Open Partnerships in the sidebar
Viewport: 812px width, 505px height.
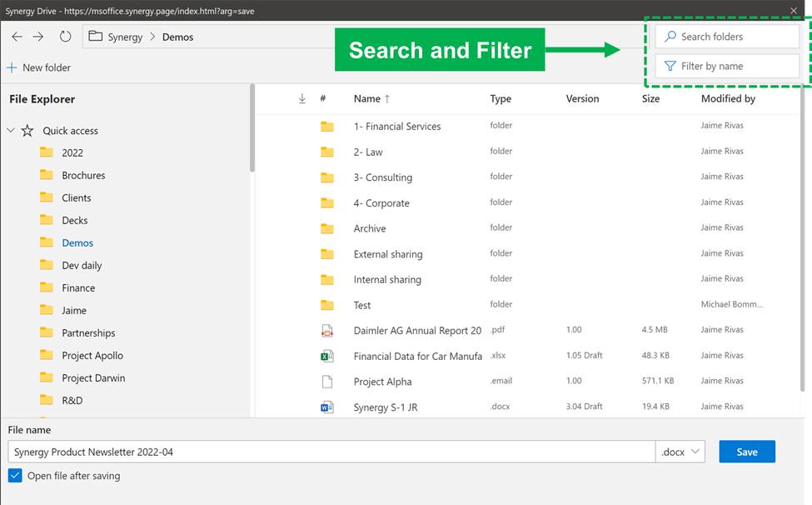pos(88,333)
